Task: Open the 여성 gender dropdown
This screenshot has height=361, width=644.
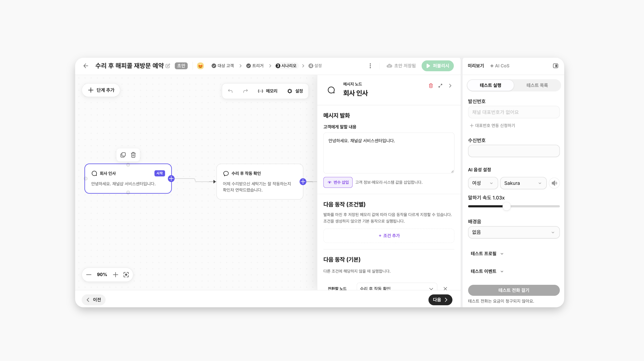Action: pos(483,183)
